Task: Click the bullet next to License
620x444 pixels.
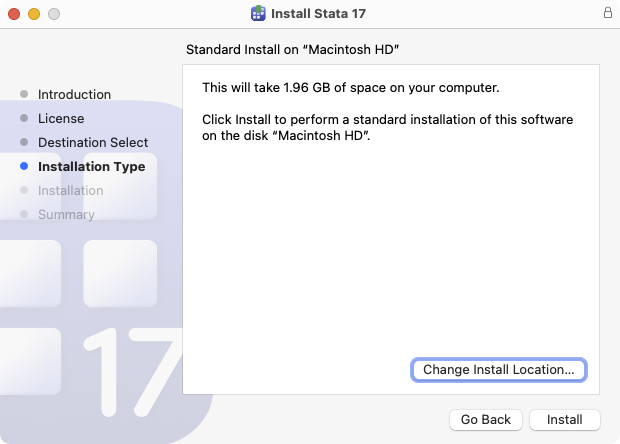Action: (24, 119)
